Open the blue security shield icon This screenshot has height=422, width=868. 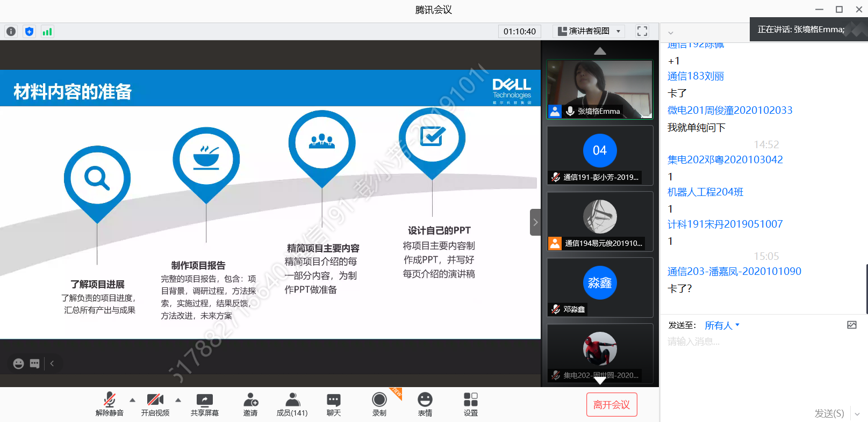pyautogui.click(x=29, y=32)
